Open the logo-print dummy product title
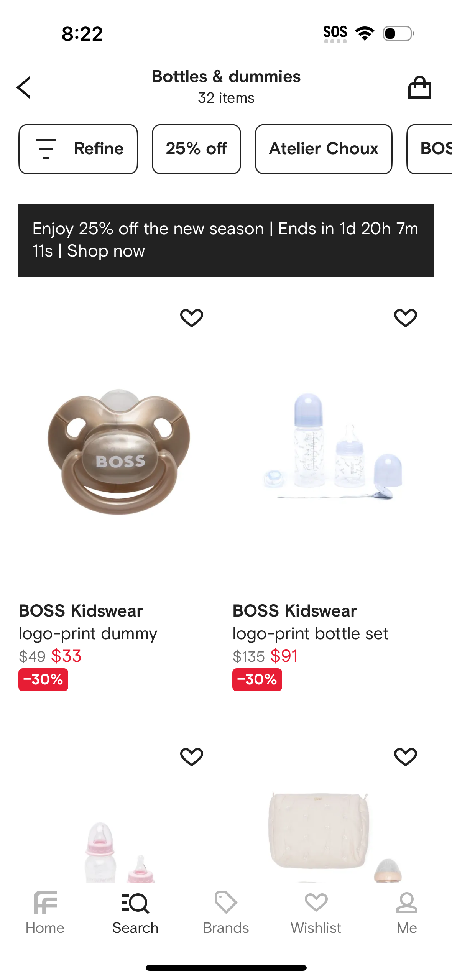Screen dimensions: 452x980 (x=88, y=634)
